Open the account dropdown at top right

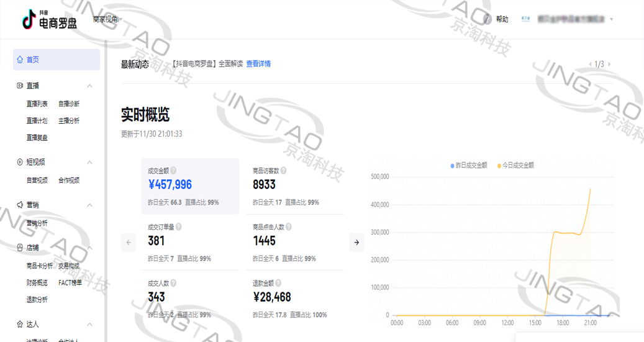(x=611, y=19)
